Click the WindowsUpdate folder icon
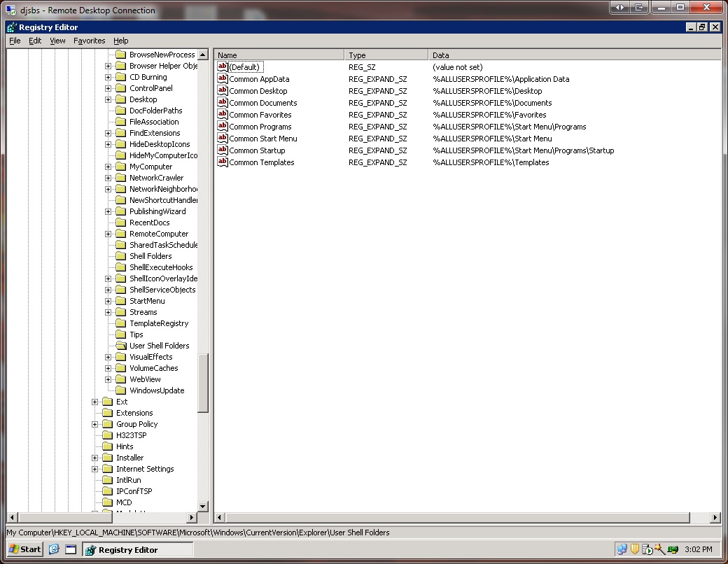This screenshot has width=728, height=564. (120, 390)
